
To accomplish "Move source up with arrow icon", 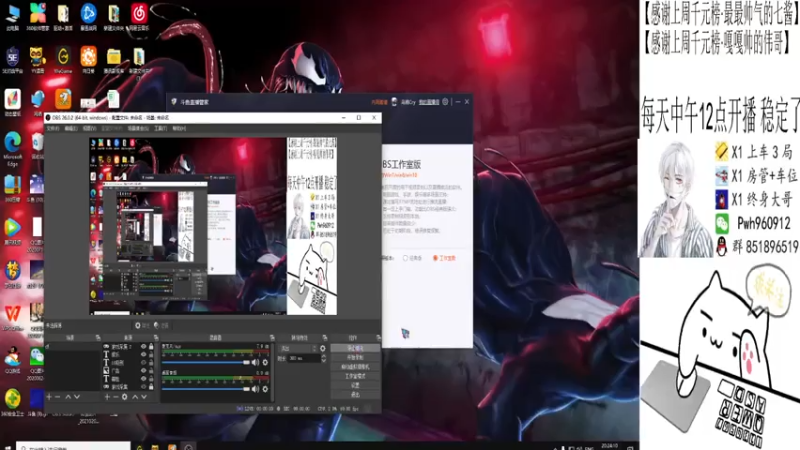I will coord(135,396).
